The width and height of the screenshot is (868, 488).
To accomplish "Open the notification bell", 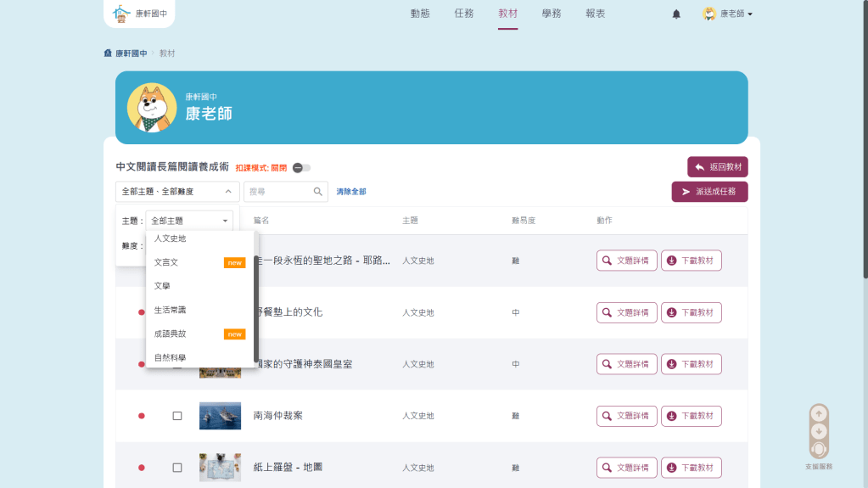I will [x=676, y=14].
